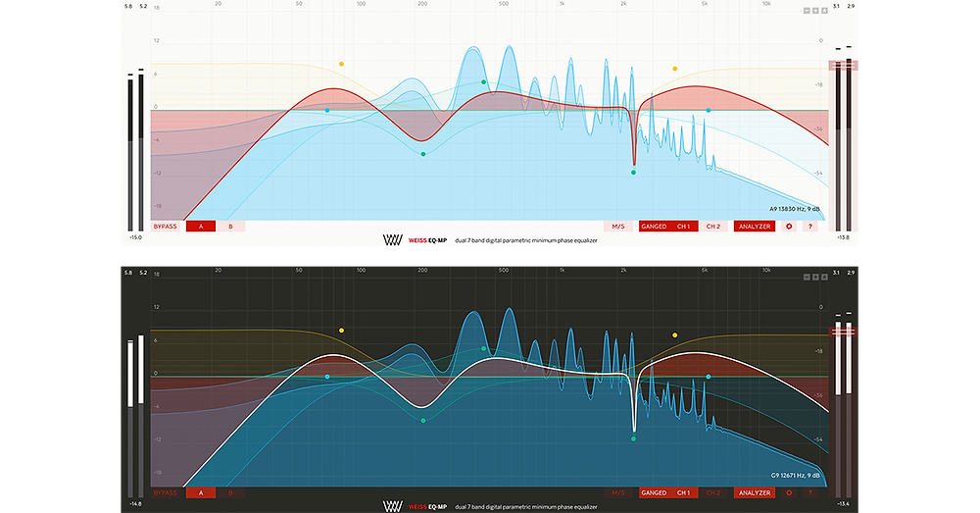This screenshot has width=980, height=513.
Task: Select green dip node at 200 Hz, light EQ
Action: tap(423, 154)
